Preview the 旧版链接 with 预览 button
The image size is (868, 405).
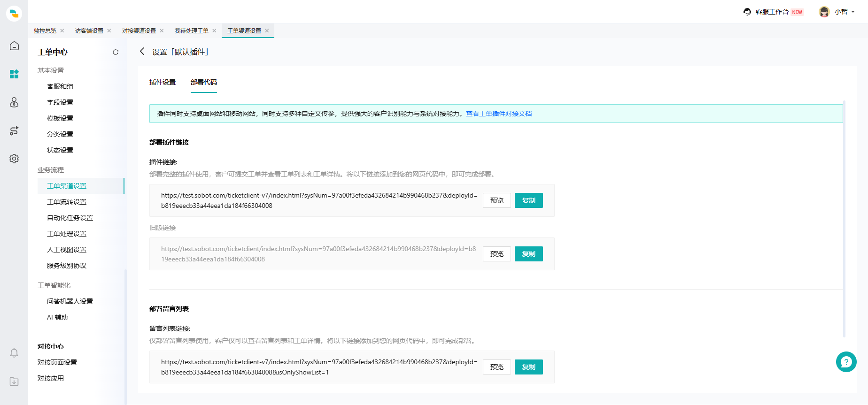tap(496, 254)
